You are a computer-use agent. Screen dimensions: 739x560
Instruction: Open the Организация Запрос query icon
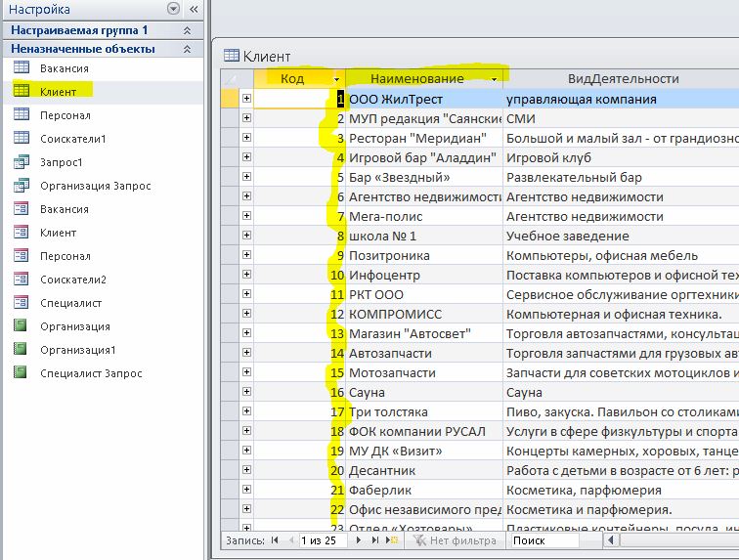click(x=22, y=185)
